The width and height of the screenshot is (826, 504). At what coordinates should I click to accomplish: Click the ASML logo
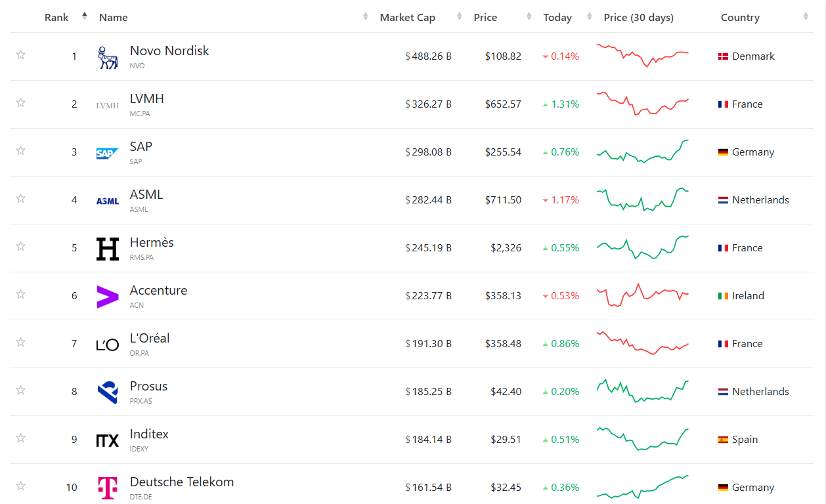click(108, 201)
